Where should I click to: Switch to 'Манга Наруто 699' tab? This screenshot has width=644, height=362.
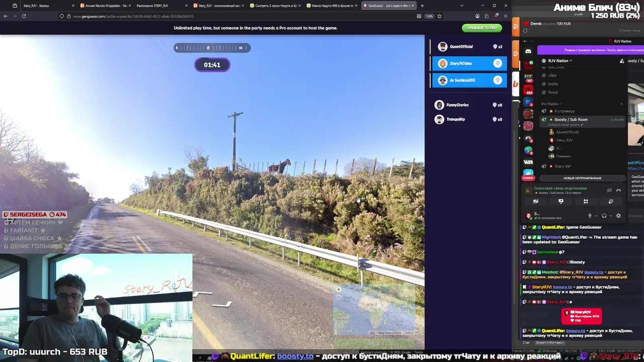tap(332, 6)
